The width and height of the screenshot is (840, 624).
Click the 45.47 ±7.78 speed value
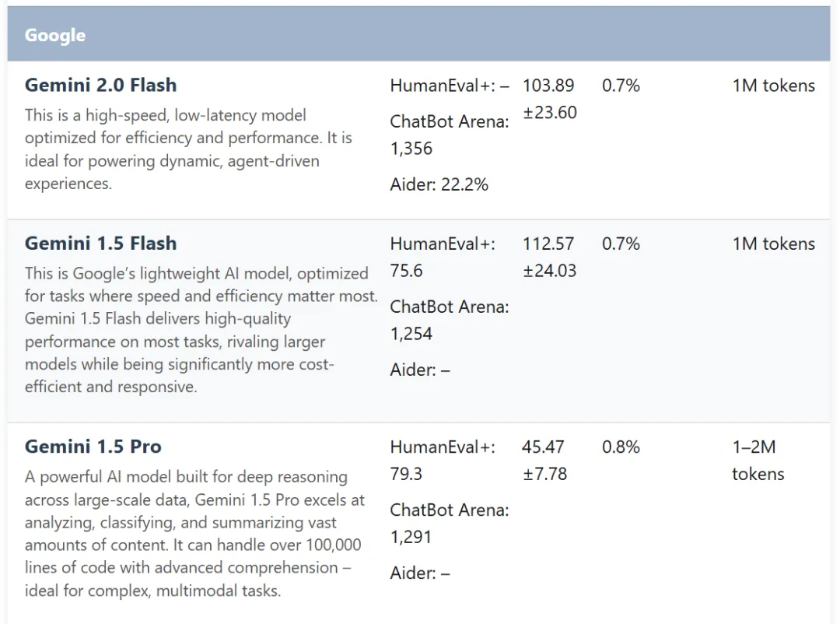point(544,460)
